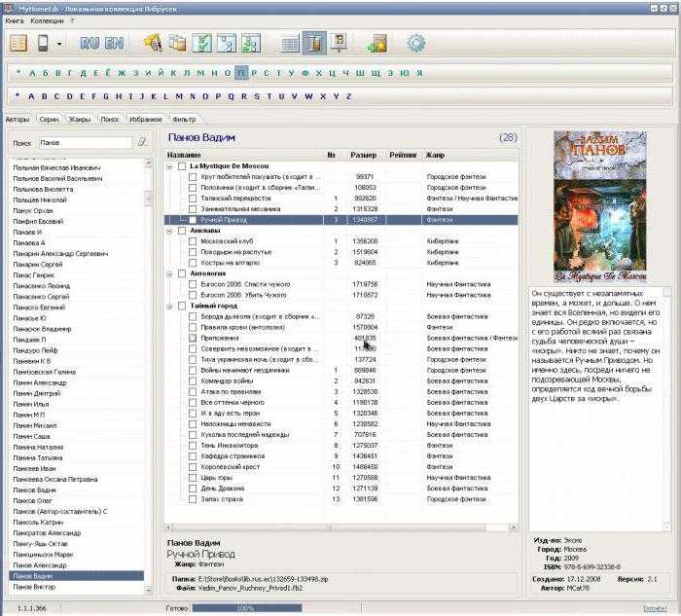Screen dimensions: 681x616
Task: Collapse the Анклавы series node
Action: pos(170,231)
